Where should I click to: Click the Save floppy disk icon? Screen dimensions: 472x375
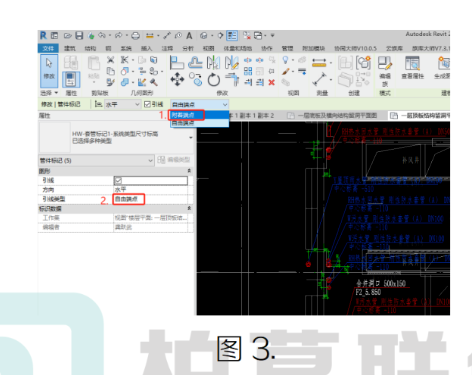click(79, 35)
